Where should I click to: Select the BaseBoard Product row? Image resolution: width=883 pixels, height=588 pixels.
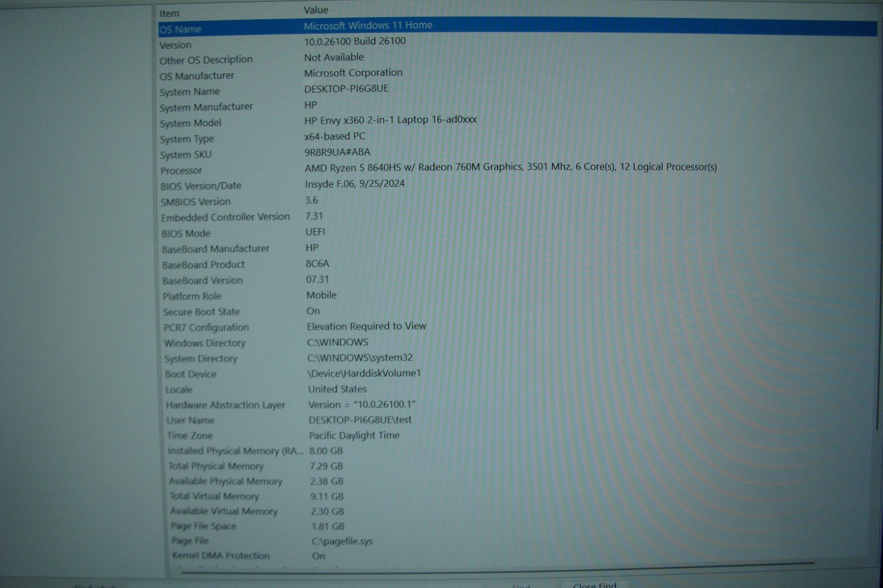click(203, 265)
